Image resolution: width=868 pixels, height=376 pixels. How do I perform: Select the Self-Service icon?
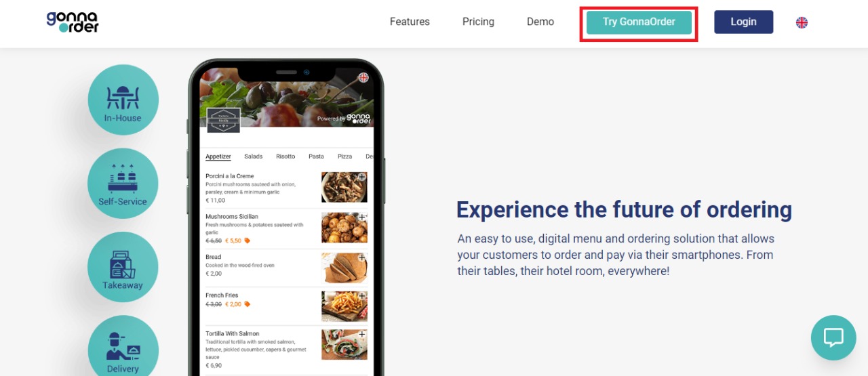click(x=123, y=184)
